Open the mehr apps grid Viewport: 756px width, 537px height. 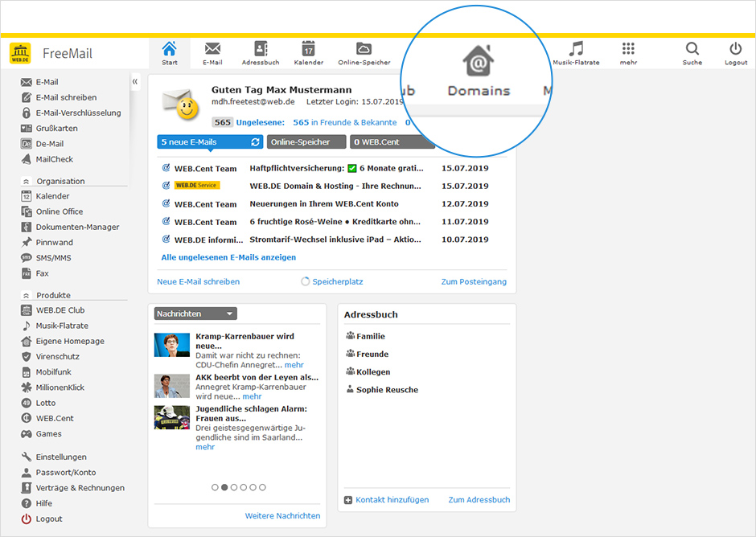tap(628, 53)
